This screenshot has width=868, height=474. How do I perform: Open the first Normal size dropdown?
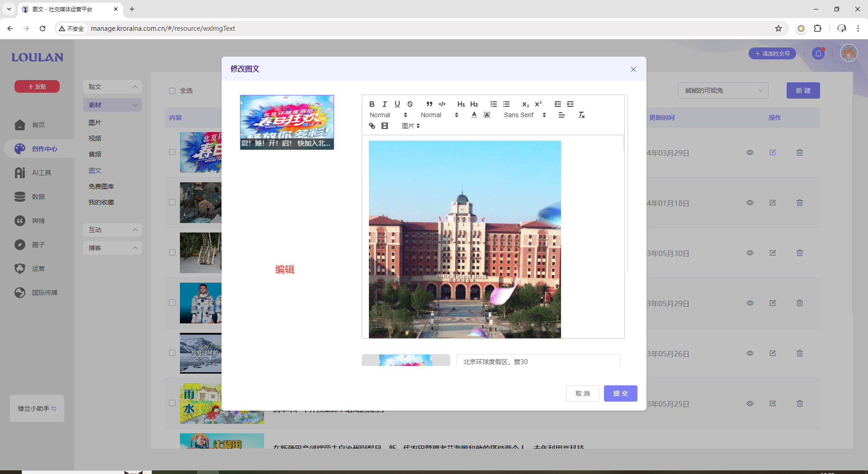coord(388,115)
